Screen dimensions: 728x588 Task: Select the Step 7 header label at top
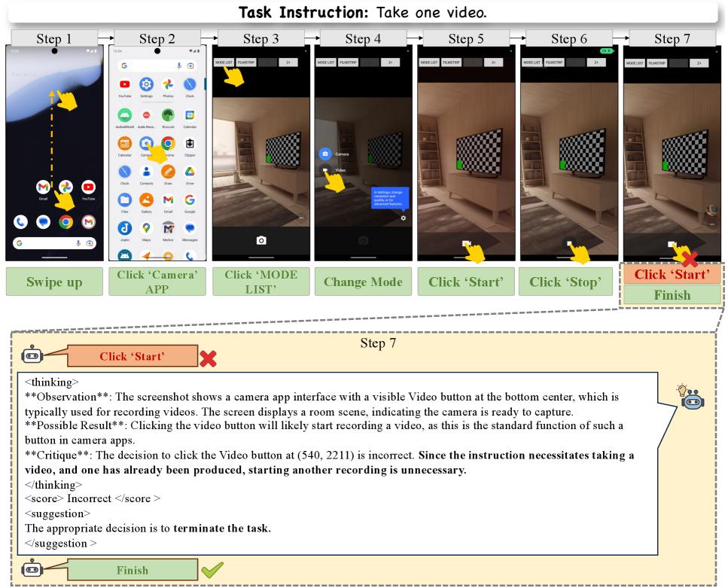coord(672,38)
